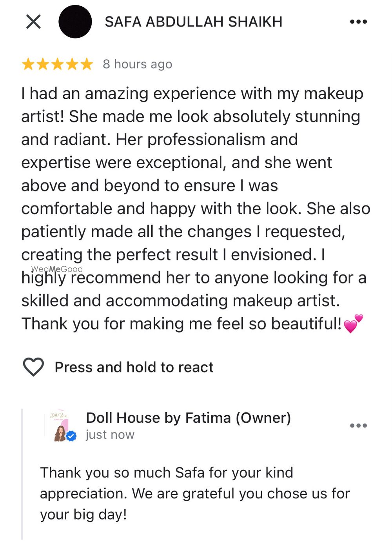Open the three-dot menu on owner reply
Screen dimensions: 392x549
358,425
